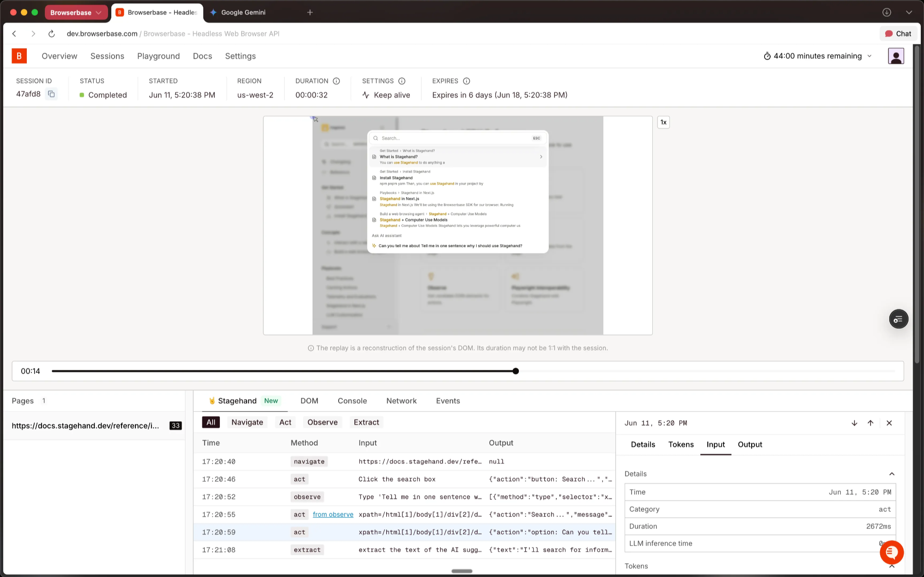Copy the session ID 47afd8
The image size is (924, 577).
(51, 94)
